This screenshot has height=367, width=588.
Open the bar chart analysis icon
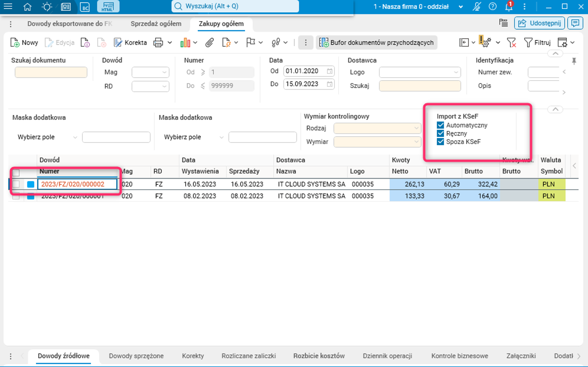pos(185,43)
